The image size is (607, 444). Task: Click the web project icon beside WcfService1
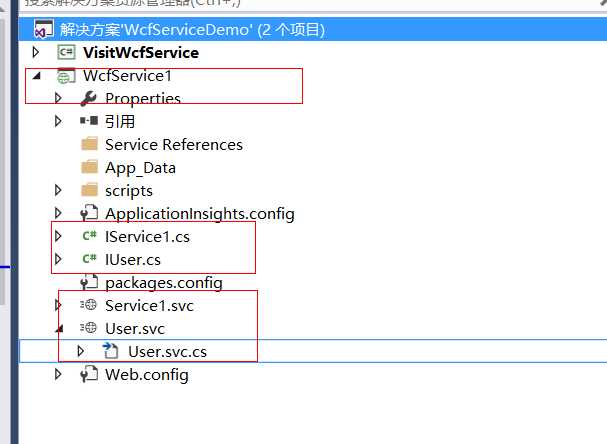point(66,76)
